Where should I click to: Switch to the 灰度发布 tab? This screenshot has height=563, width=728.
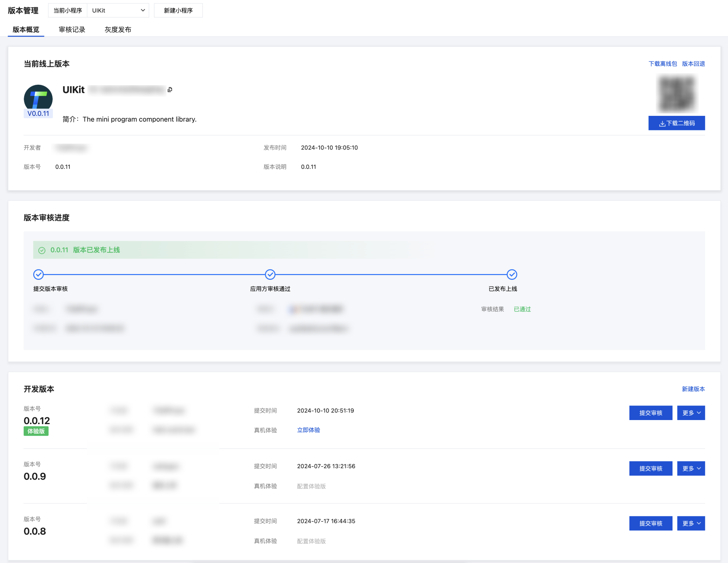click(x=118, y=29)
